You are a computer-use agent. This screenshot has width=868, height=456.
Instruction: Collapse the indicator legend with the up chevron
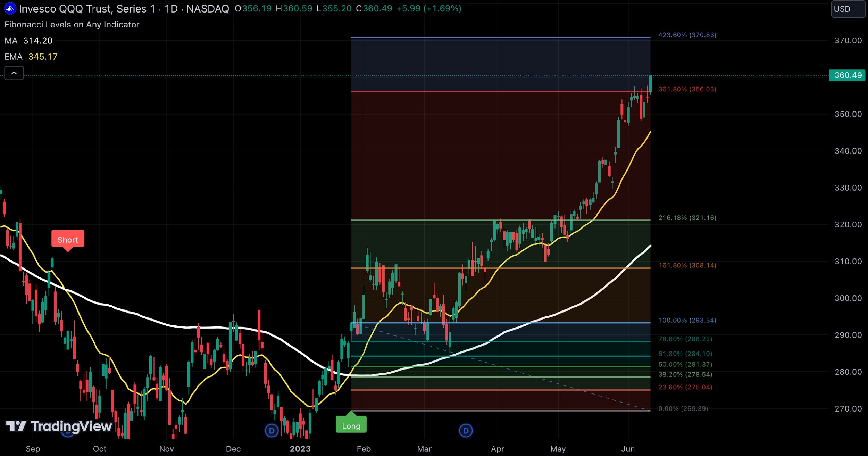point(14,73)
